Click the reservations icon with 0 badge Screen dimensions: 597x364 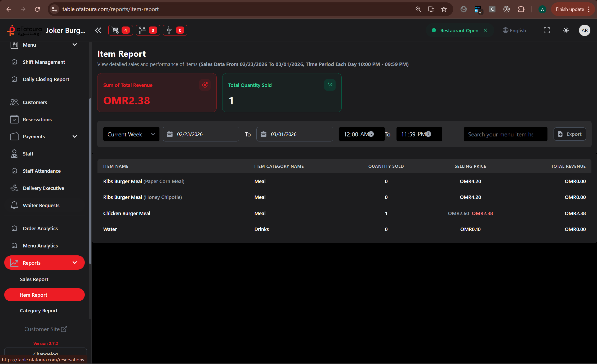pyautogui.click(x=148, y=30)
